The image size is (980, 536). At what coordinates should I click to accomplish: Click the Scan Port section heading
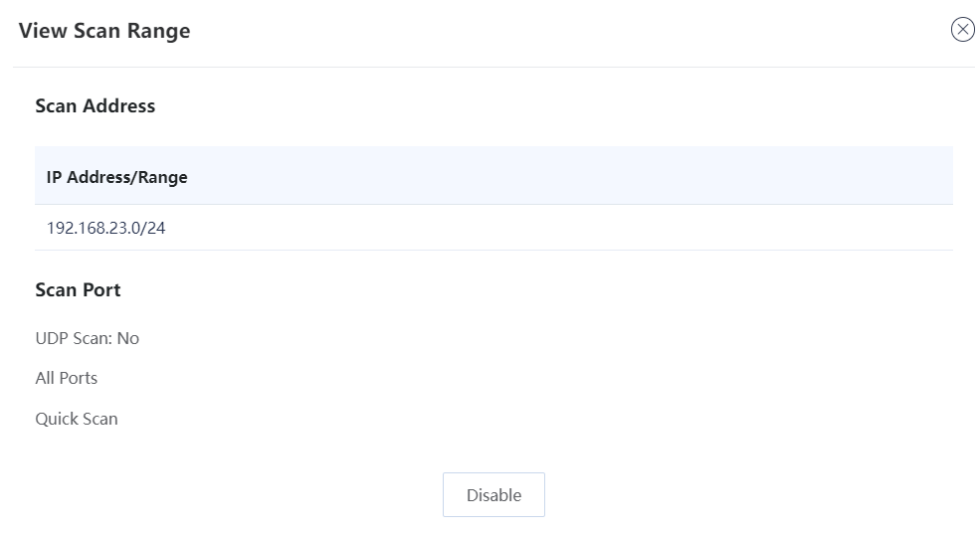78,289
